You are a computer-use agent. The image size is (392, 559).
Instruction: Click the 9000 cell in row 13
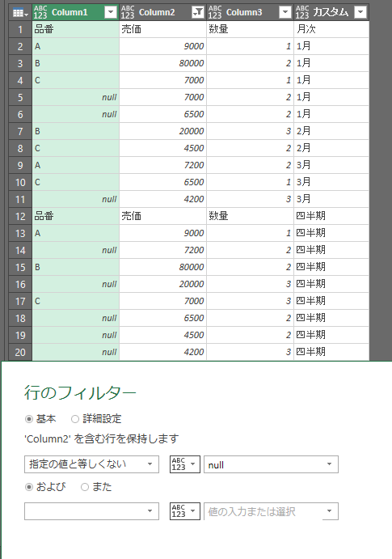pyautogui.click(x=162, y=233)
